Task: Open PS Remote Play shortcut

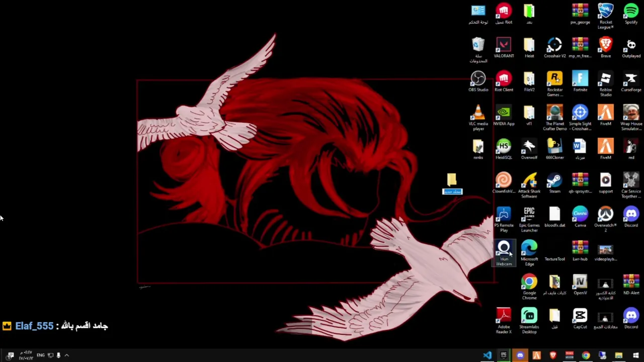Action: (504, 220)
